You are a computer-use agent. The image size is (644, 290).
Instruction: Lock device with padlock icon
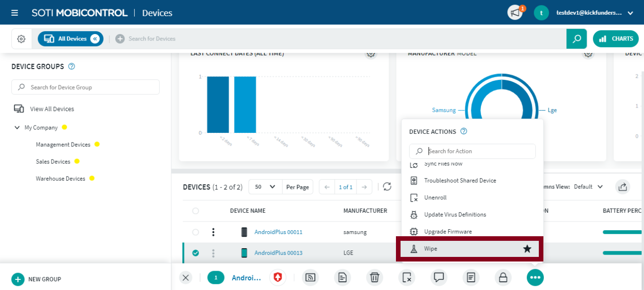pos(503,277)
